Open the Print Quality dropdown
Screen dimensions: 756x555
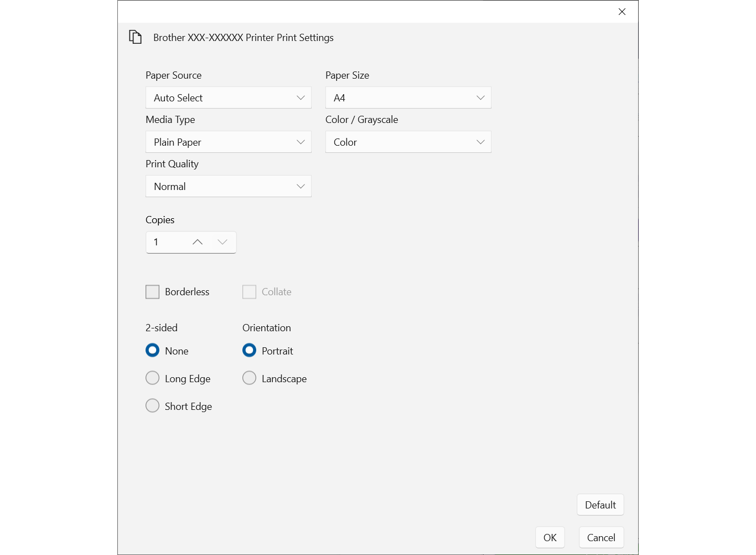pyautogui.click(x=229, y=186)
